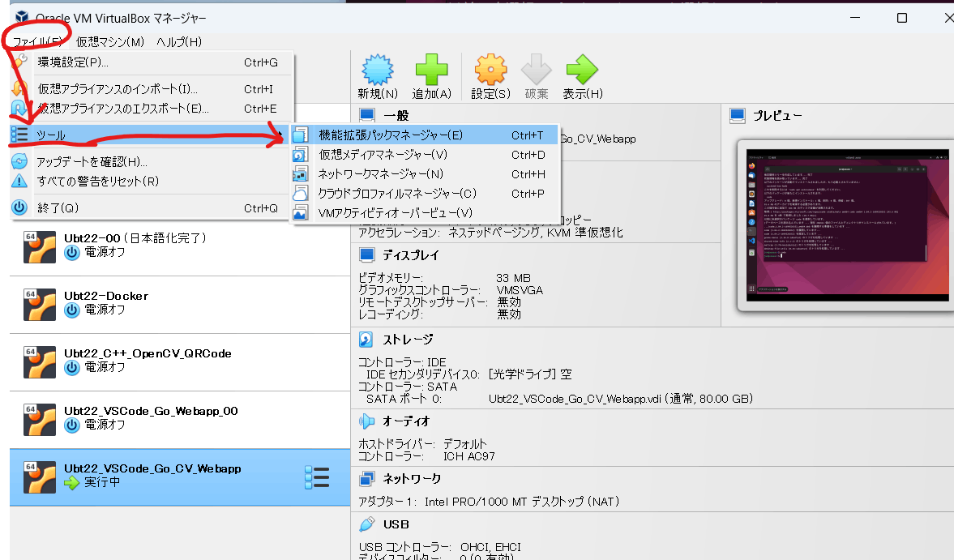
Task: Click the ネットワーク section header
Action: (412, 478)
